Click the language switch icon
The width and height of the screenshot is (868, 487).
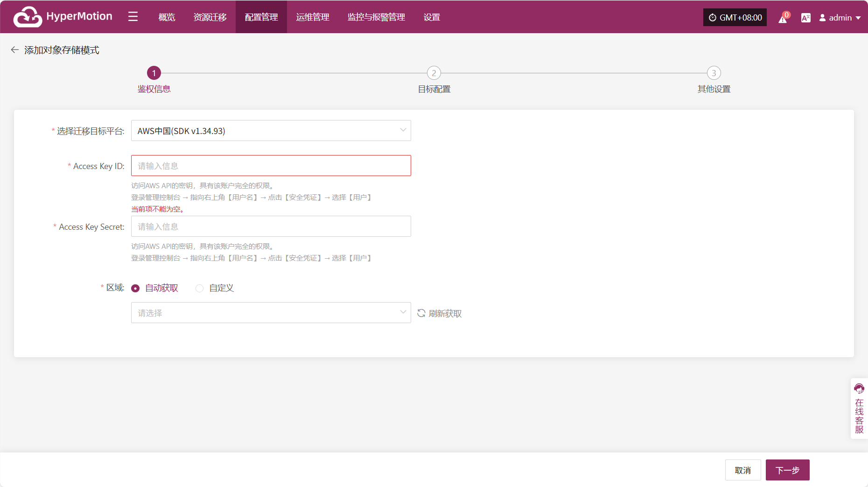click(806, 18)
